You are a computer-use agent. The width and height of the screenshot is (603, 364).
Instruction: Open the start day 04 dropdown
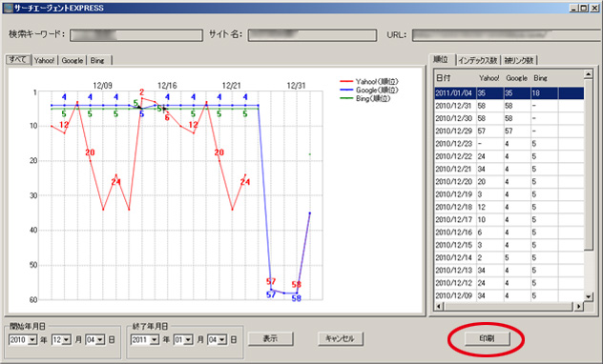point(100,340)
